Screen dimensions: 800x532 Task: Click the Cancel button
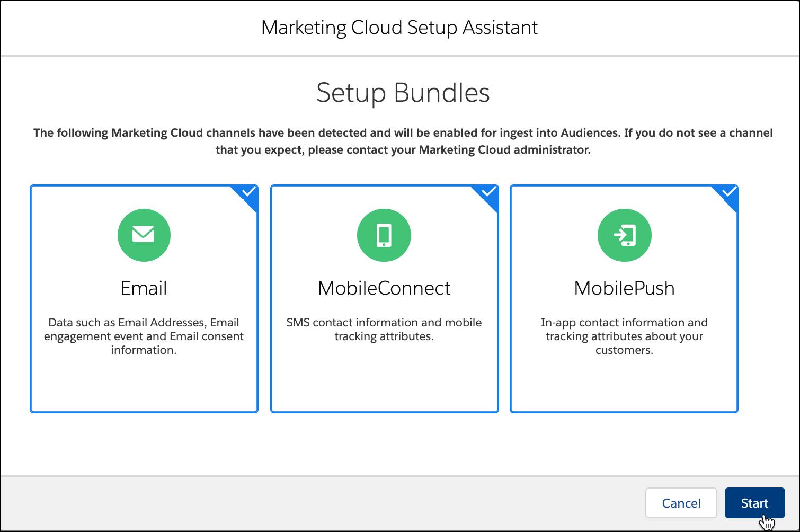[681, 503]
